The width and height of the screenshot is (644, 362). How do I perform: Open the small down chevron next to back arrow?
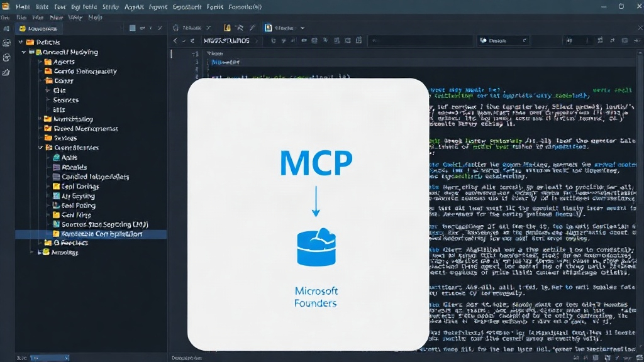point(184,41)
